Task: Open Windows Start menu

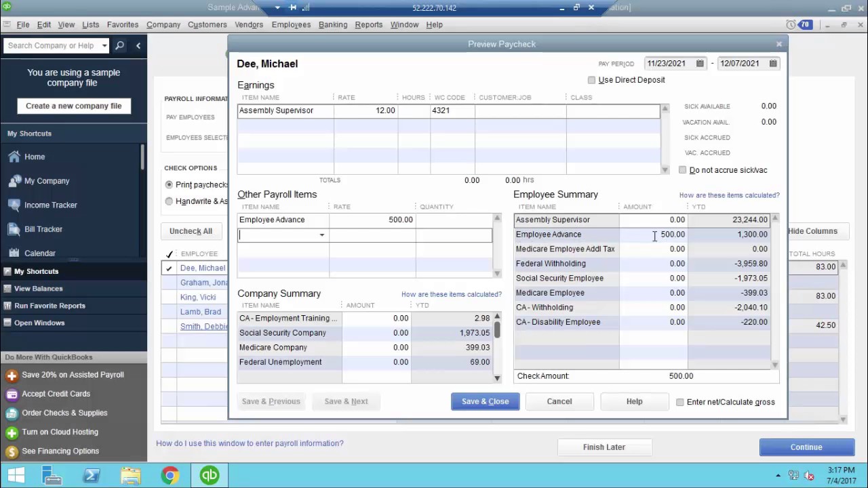Action: click(x=16, y=475)
